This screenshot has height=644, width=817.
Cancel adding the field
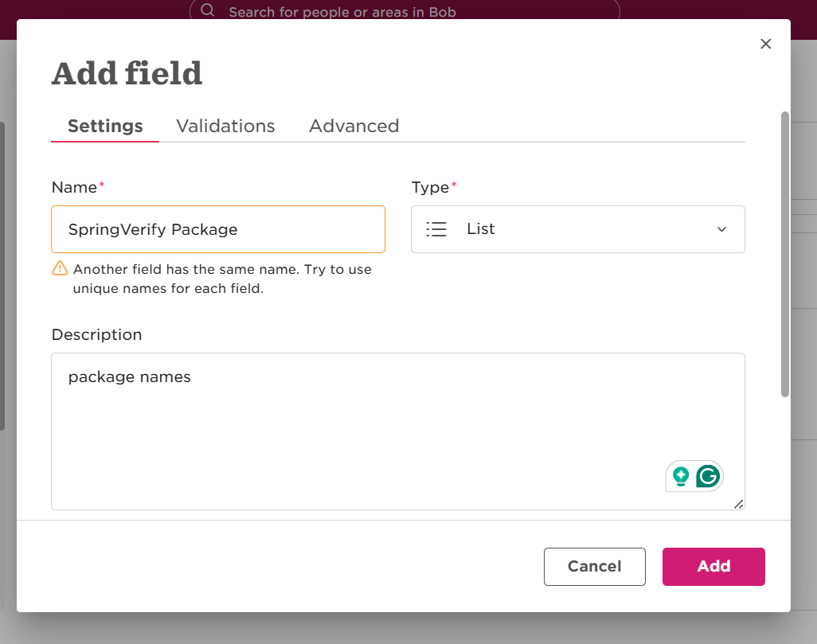595,566
